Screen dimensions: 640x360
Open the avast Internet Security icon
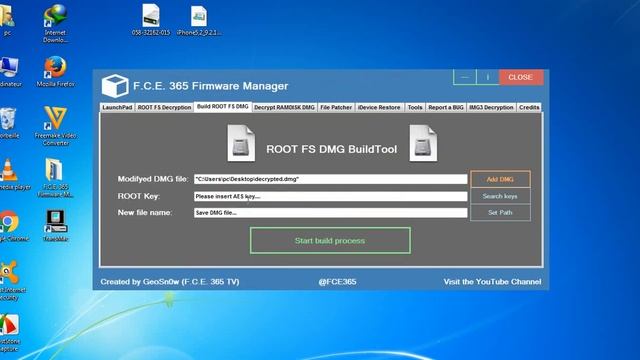pyautogui.click(x=11, y=281)
